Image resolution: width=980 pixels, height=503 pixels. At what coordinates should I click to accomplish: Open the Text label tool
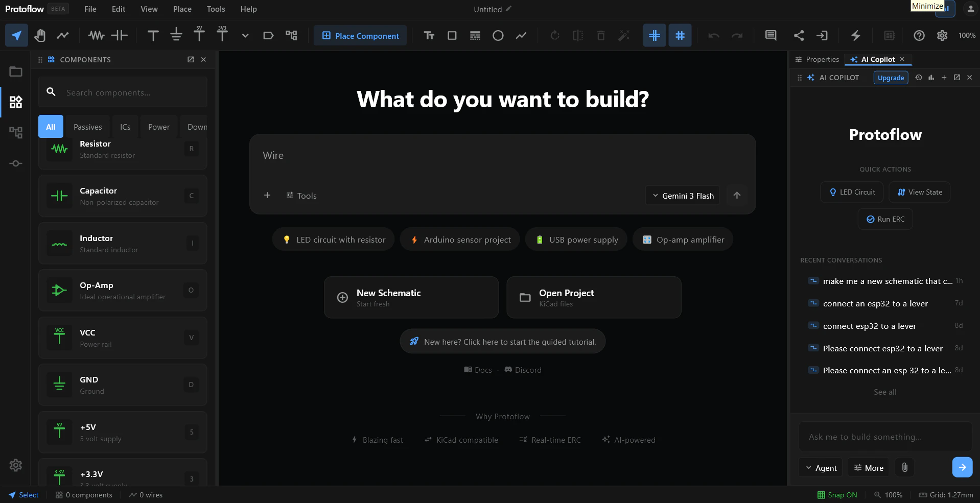tap(429, 35)
